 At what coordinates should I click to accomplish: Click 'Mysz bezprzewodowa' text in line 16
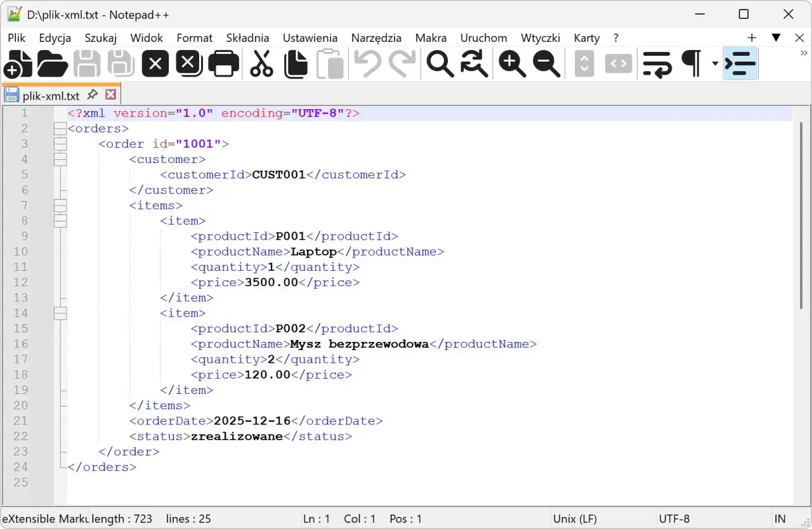(360, 344)
